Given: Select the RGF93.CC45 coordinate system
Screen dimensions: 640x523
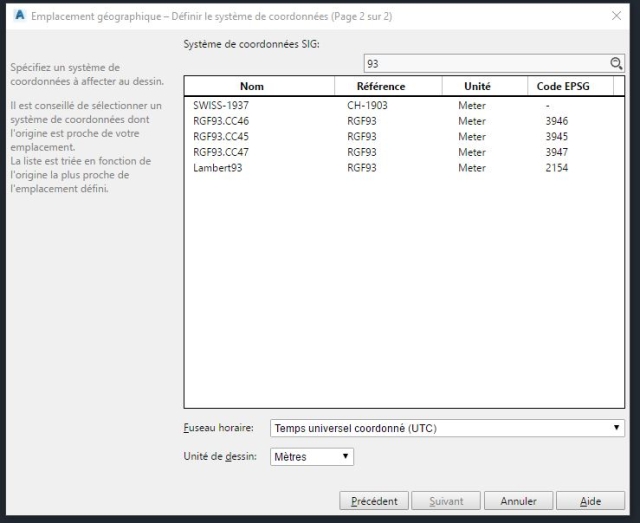Looking at the screenshot, I should point(404,136).
